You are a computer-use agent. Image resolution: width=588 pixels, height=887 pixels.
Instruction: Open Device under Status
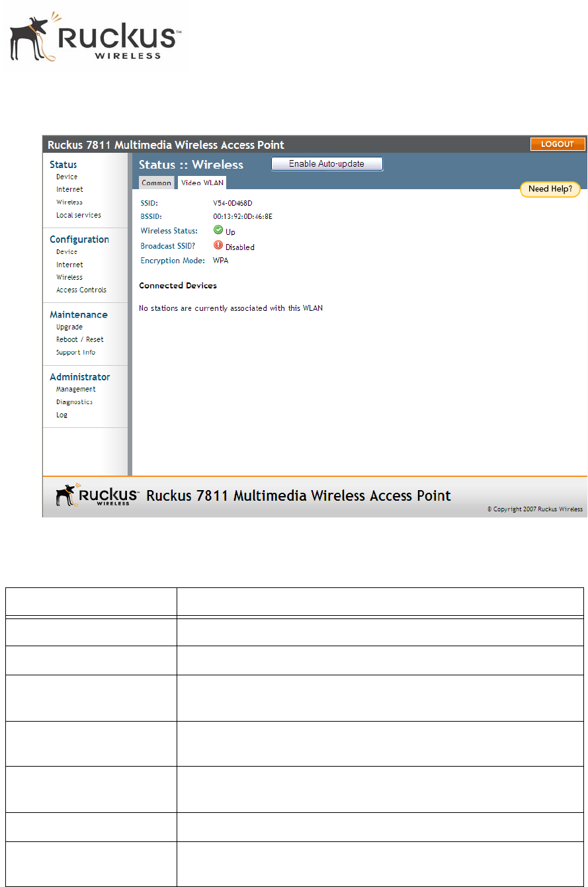[67, 177]
